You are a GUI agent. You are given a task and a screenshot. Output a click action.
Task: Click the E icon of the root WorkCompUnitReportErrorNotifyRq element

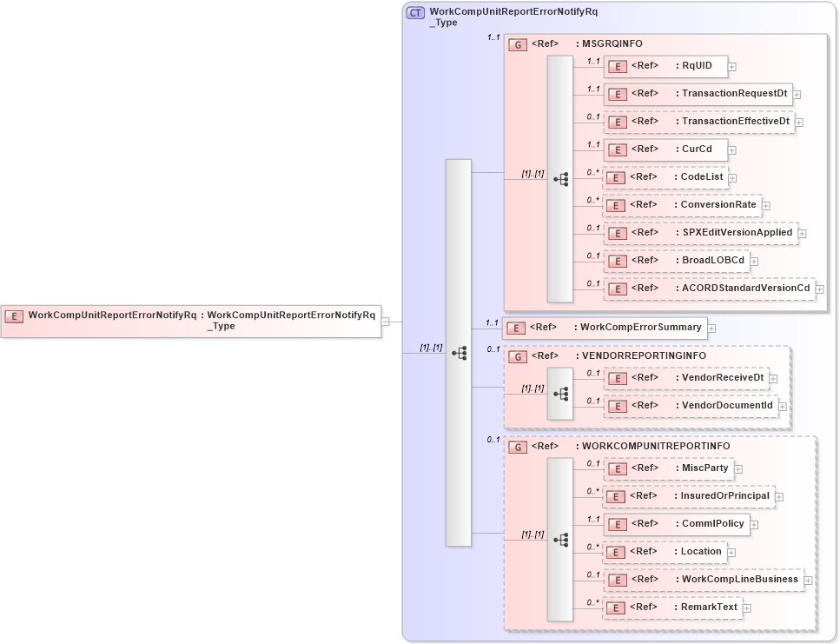13,316
